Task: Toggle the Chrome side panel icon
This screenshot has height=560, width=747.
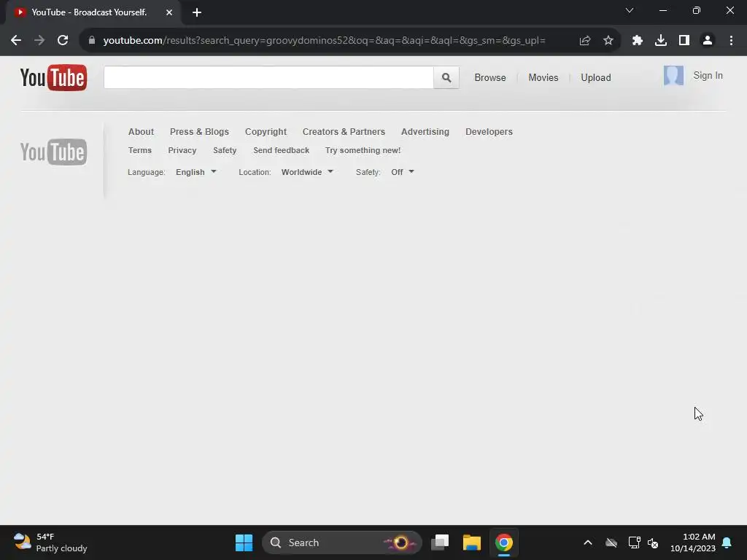Action: click(x=684, y=41)
